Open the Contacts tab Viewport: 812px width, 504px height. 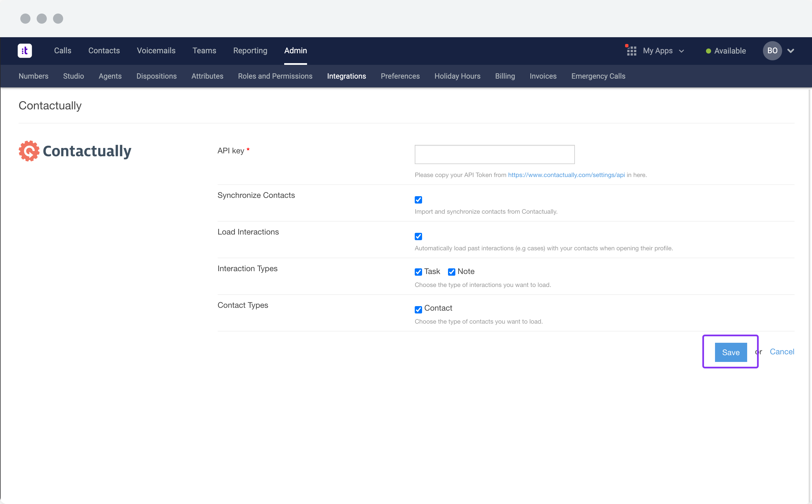104,51
